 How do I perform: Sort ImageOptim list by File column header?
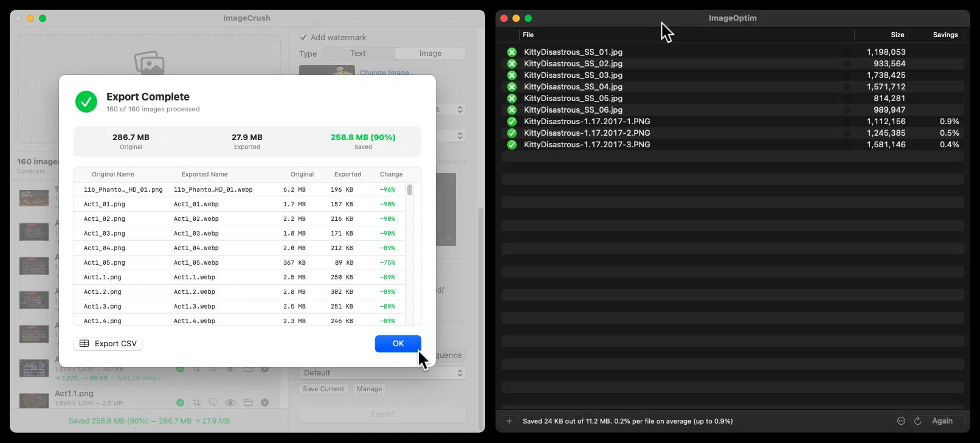528,35
